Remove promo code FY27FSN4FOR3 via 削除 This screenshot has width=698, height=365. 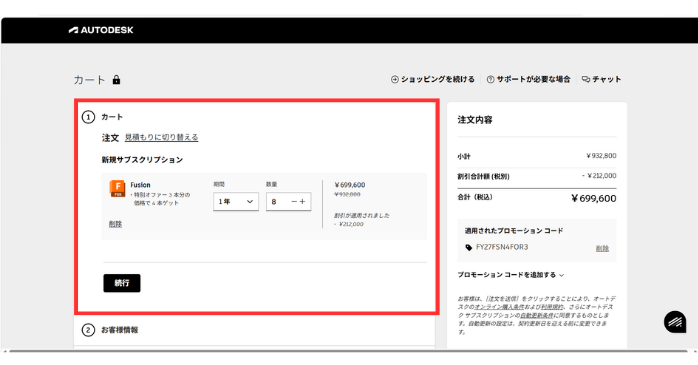click(602, 248)
